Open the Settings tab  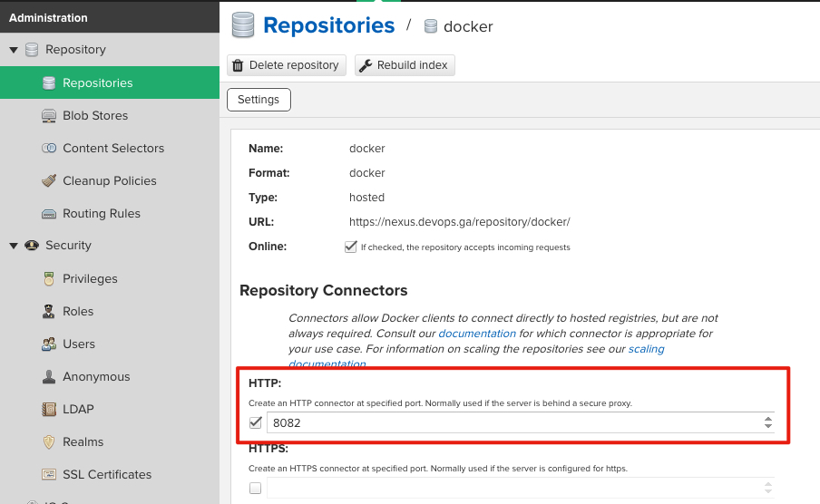pyautogui.click(x=259, y=100)
